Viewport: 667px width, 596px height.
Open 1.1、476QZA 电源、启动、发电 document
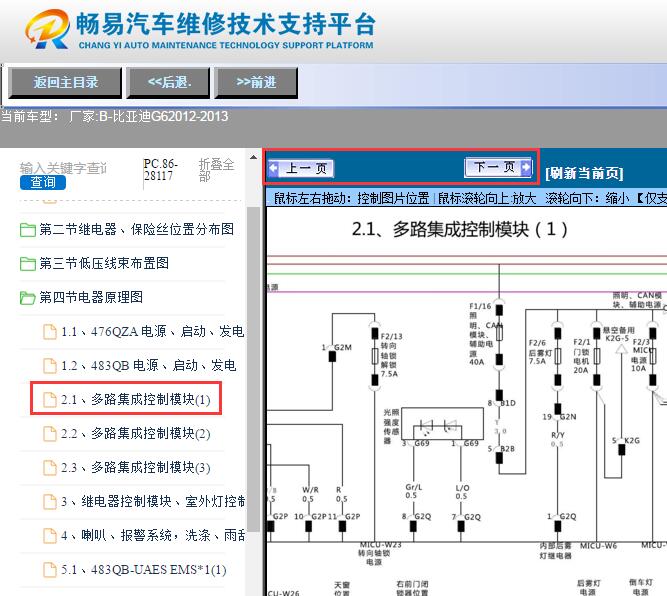point(152,331)
